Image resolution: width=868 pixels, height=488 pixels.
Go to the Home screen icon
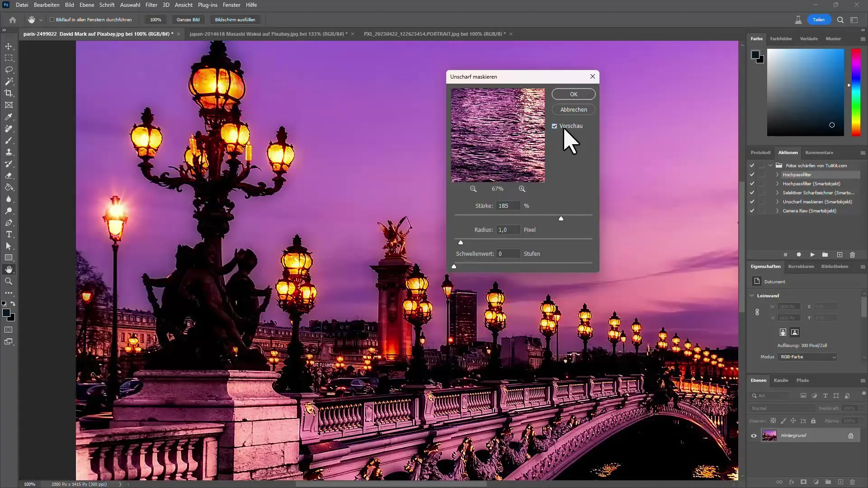(x=13, y=20)
